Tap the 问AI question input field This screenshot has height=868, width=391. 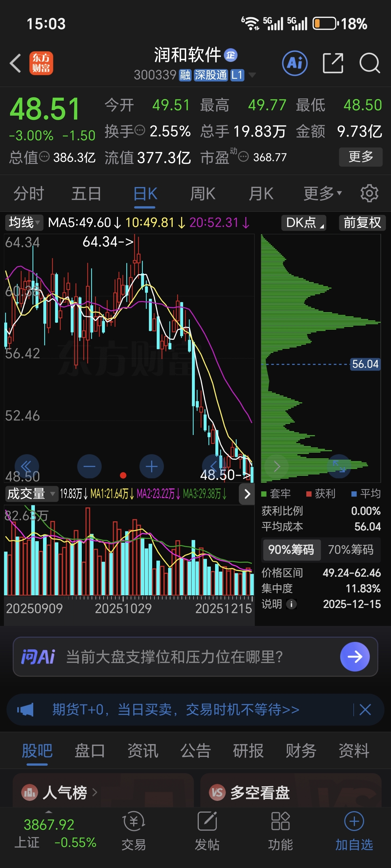[x=195, y=657]
